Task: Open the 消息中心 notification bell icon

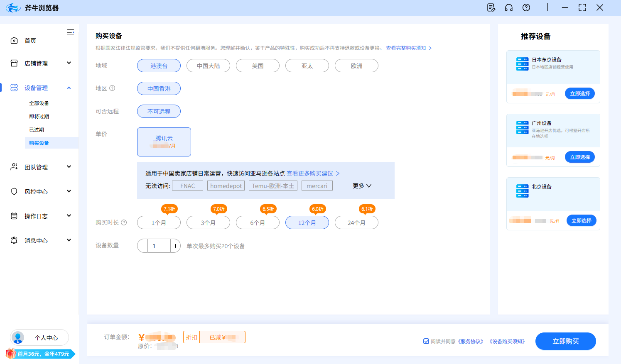Action: point(14,240)
